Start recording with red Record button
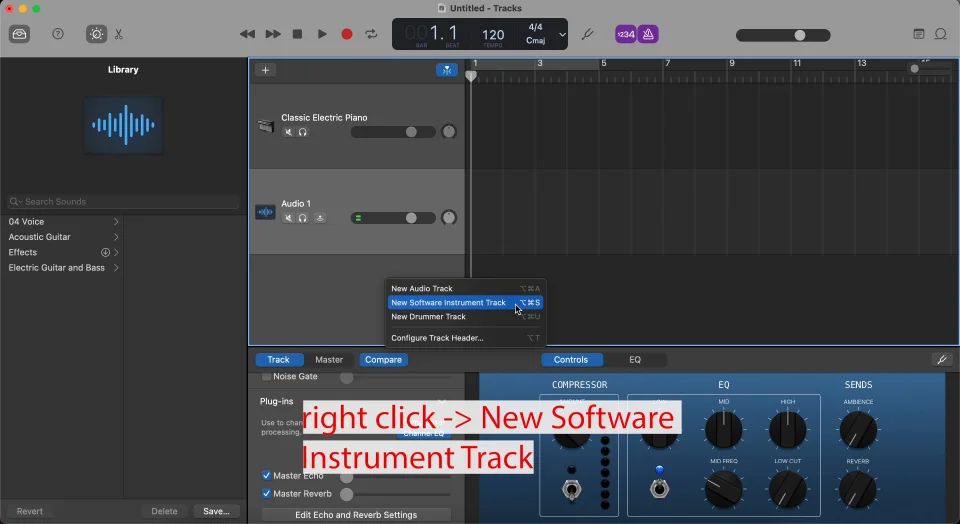The image size is (960, 524). 347,34
